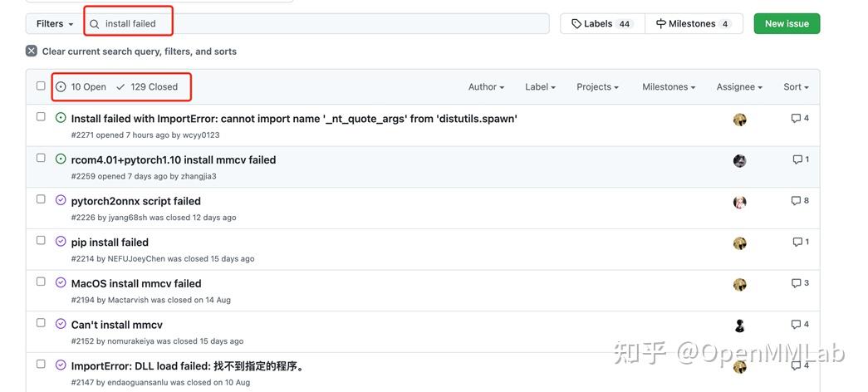Viewport: 868px width, 392px height.
Task: Click the clear search query X icon
Action: pyautogui.click(x=32, y=51)
